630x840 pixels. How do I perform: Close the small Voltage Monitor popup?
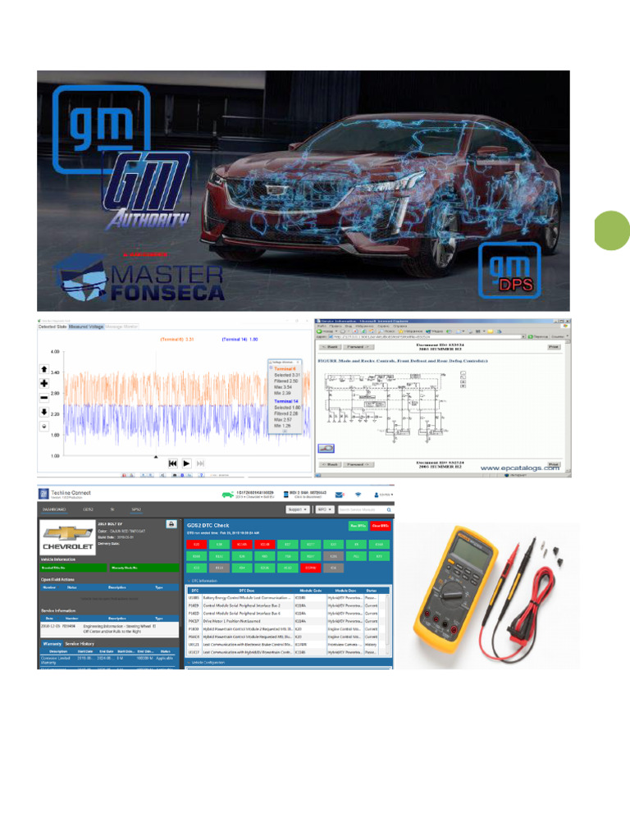(x=299, y=362)
